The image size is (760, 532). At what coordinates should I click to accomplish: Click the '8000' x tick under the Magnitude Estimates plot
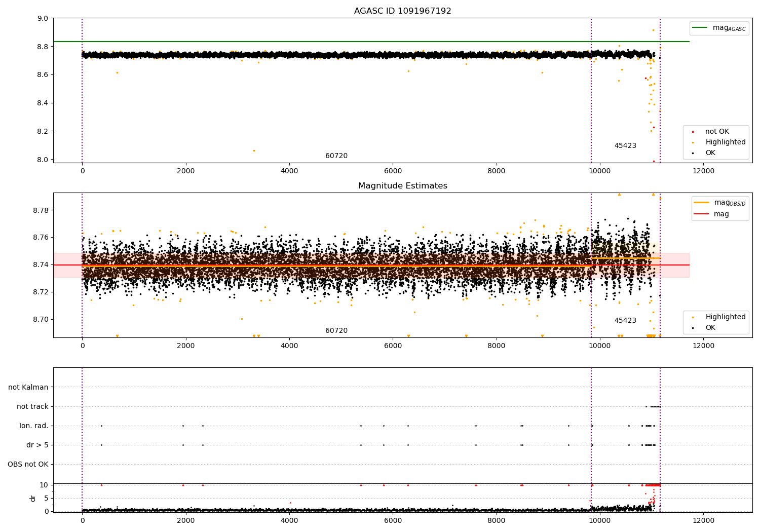tap(496, 346)
